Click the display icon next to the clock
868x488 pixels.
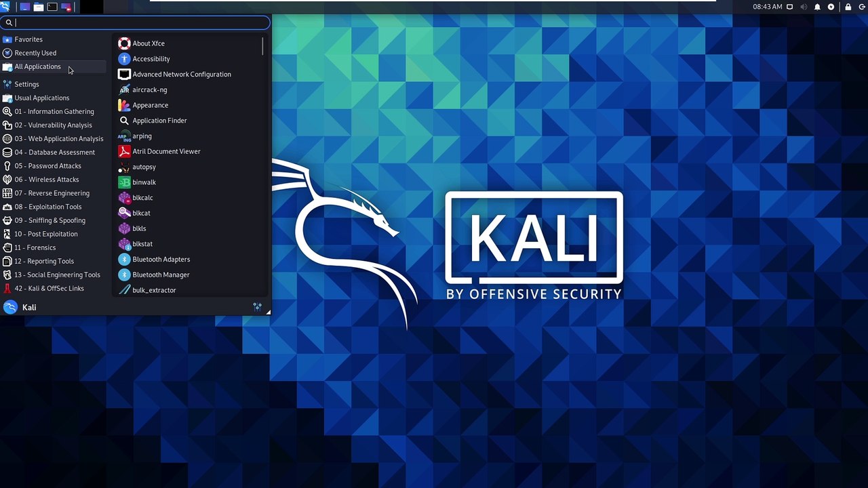pos(789,7)
